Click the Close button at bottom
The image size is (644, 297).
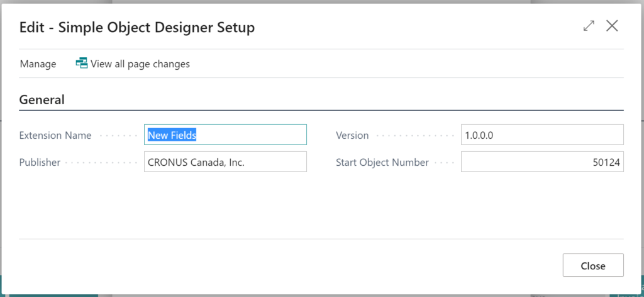pos(593,266)
